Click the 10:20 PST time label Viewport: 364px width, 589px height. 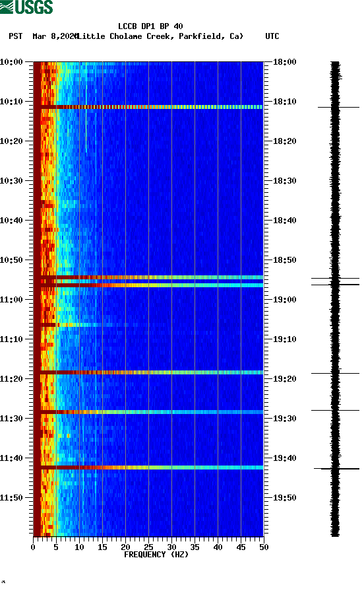[x=12, y=141]
